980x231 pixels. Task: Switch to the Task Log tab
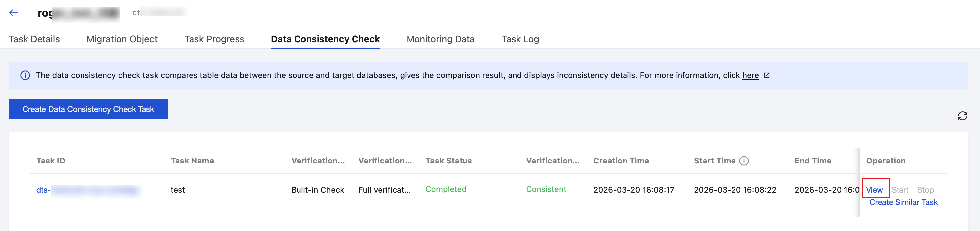click(x=520, y=39)
